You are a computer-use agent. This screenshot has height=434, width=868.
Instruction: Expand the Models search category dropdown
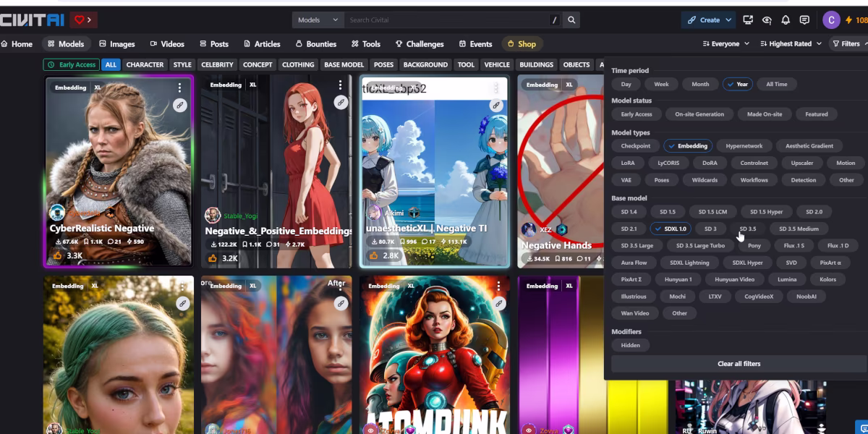pyautogui.click(x=318, y=20)
